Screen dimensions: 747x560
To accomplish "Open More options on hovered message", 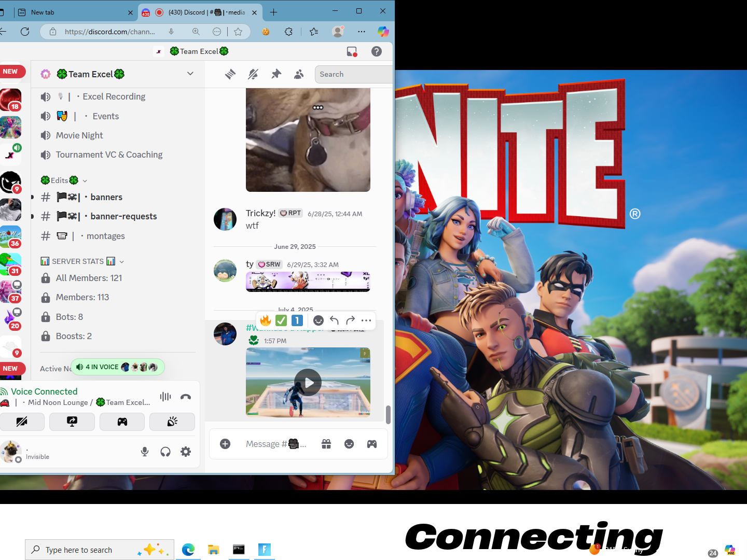I will pyautogui.click(x=366, y=320).
